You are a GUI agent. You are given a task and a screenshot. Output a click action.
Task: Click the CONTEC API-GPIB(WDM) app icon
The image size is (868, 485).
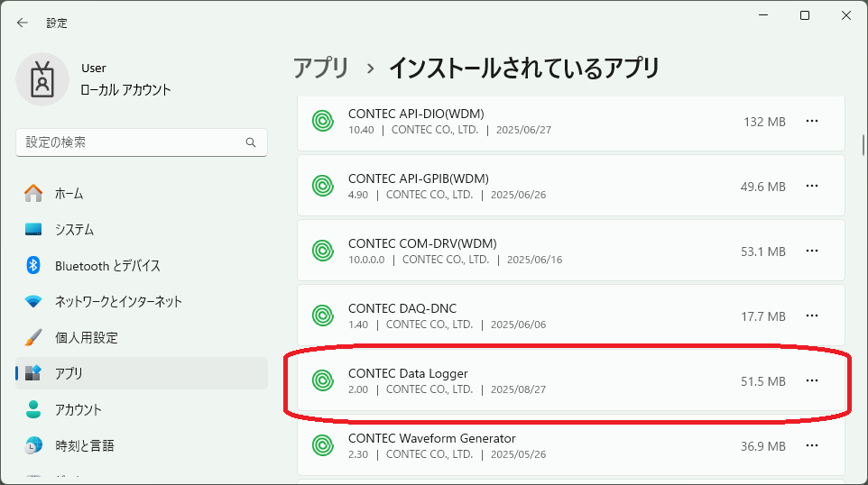(x=322, y=186)
